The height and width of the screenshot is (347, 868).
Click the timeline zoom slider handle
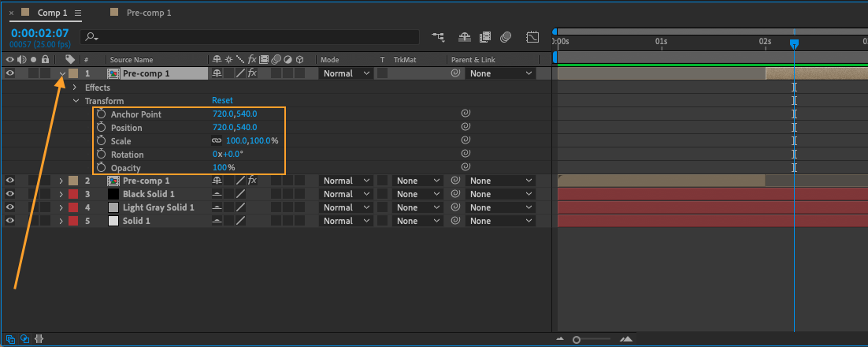click(577, 339)
